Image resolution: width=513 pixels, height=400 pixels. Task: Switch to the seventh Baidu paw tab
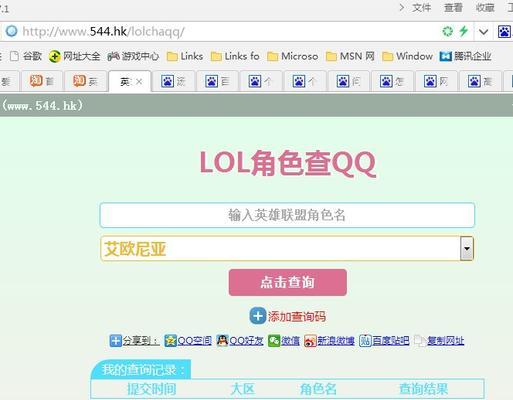coord(436,81)
